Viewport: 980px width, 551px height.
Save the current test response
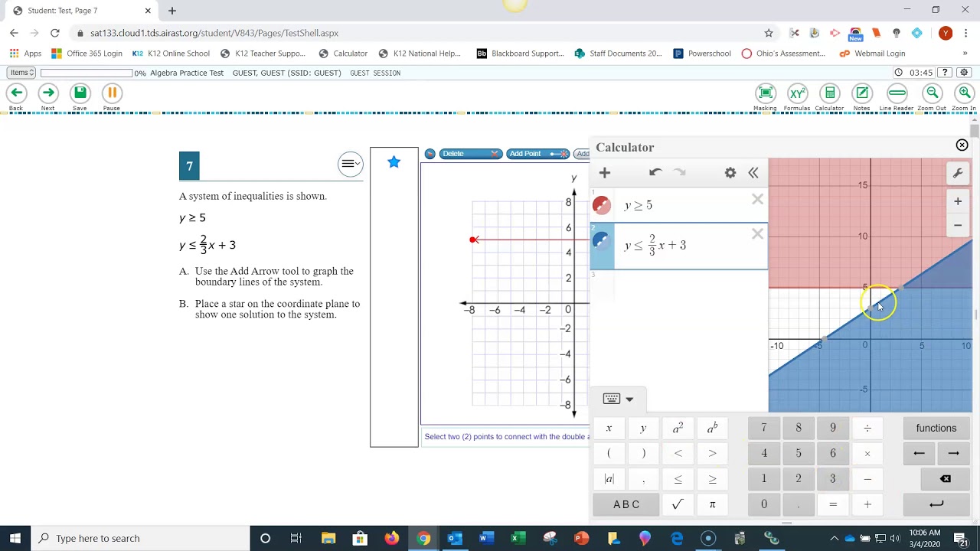click(x=80, y=93)
